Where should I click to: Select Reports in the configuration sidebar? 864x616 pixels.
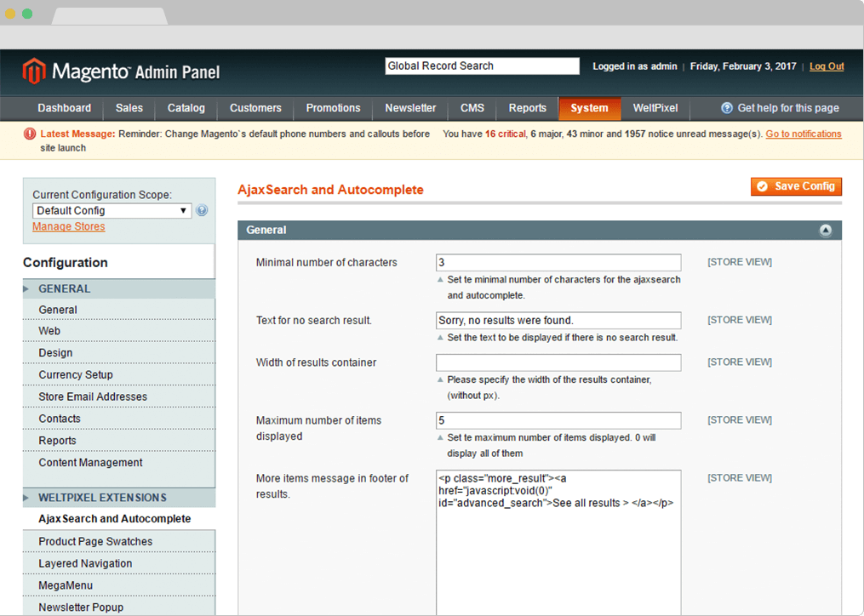(x=119, y=441)
